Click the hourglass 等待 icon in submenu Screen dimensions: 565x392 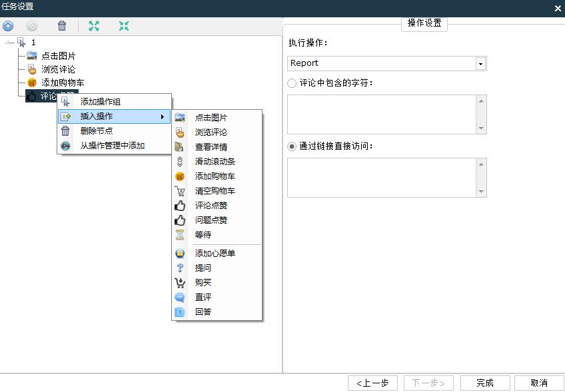tap(180, 235)
